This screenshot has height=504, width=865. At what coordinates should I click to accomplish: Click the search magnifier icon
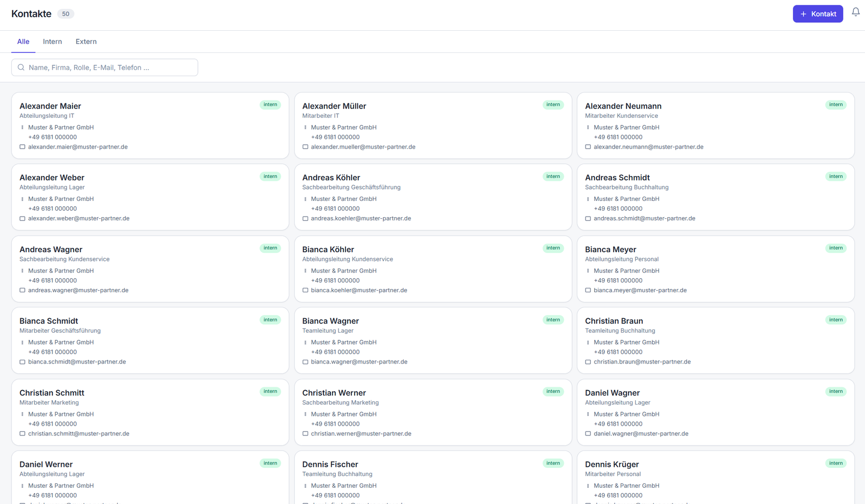21,68
